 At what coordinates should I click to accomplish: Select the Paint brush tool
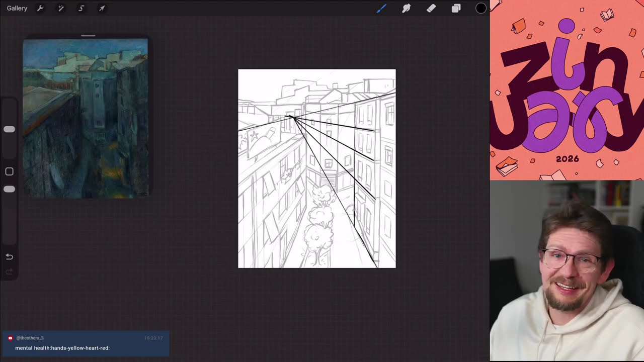(x=381, y=8)
